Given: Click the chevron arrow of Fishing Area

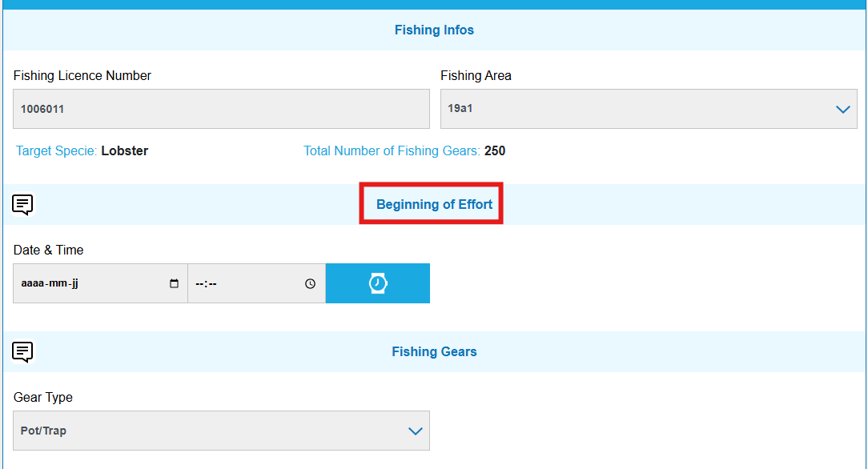Looking at the screenshot, I should 842,110.
